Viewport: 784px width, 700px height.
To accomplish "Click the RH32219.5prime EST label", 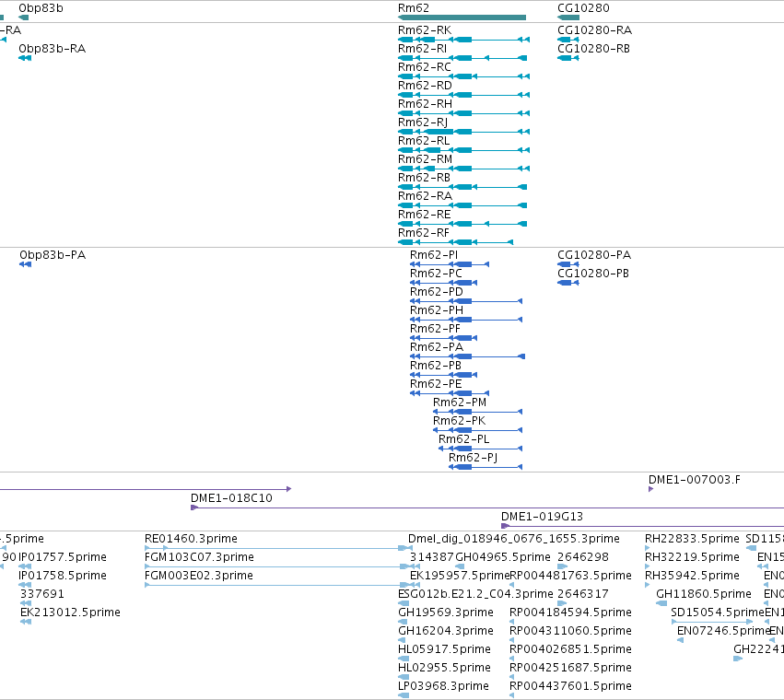I will [x=692, y=557].
